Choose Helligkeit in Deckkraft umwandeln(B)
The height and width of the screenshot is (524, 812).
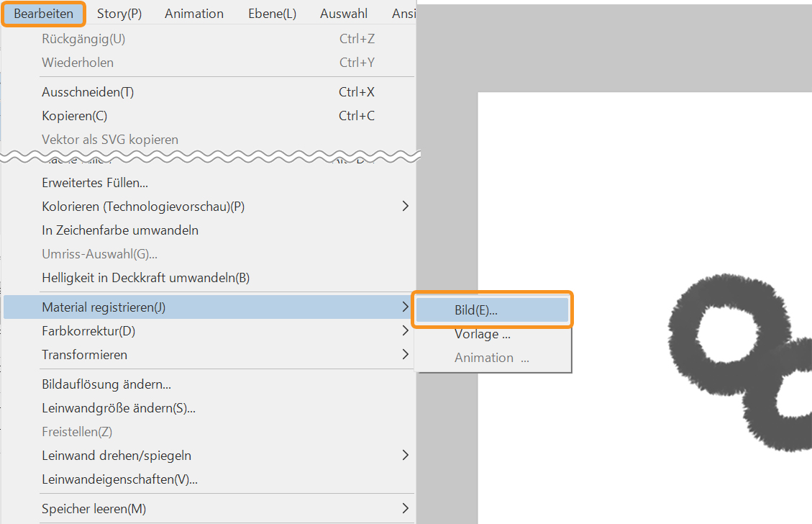(145, 278)
